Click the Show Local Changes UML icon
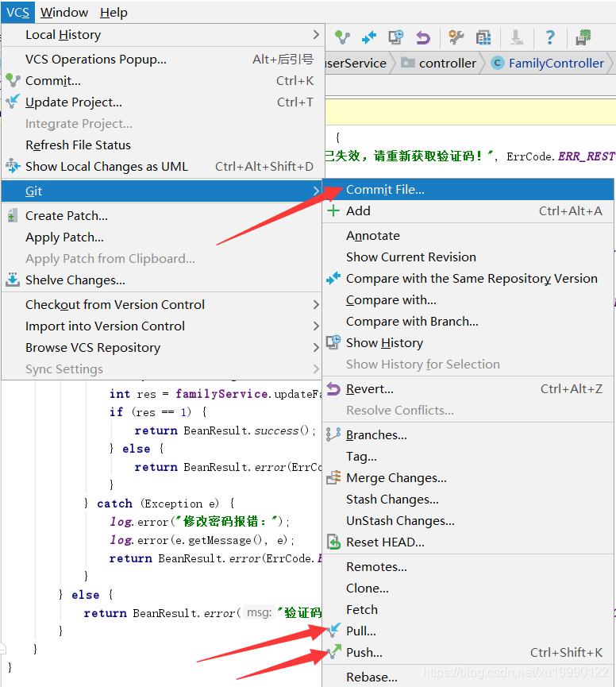616x687 pixels. [13, 166]
